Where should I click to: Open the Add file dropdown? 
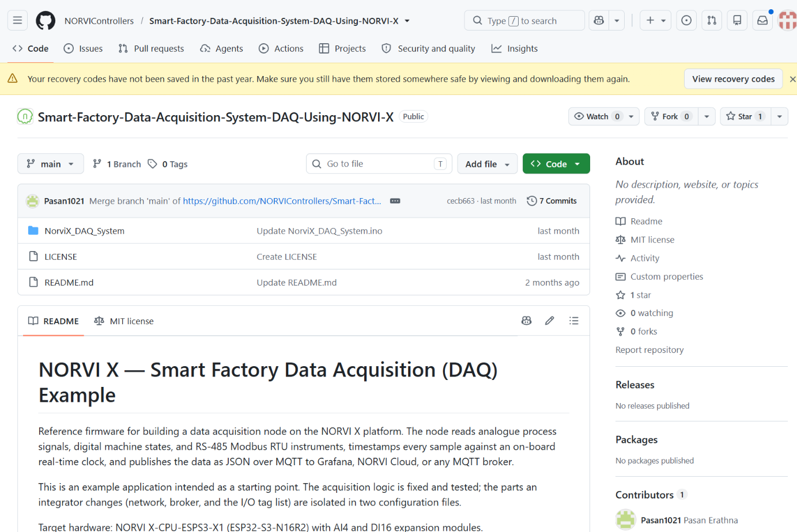coord(488,164)
